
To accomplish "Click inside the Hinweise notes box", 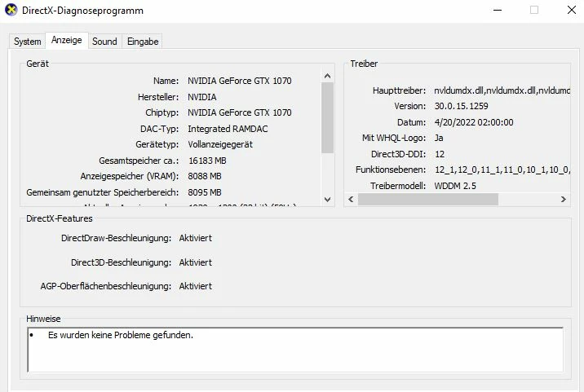I will pos(295,350).
